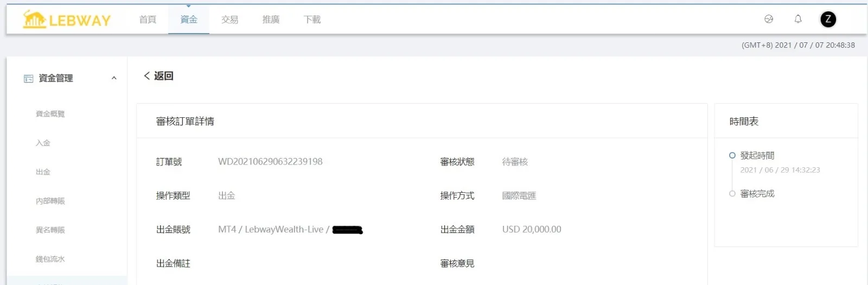Screen dimensions: 868x285
Task: Open 出金 in the sidebar
Action: tap(43, 172)
